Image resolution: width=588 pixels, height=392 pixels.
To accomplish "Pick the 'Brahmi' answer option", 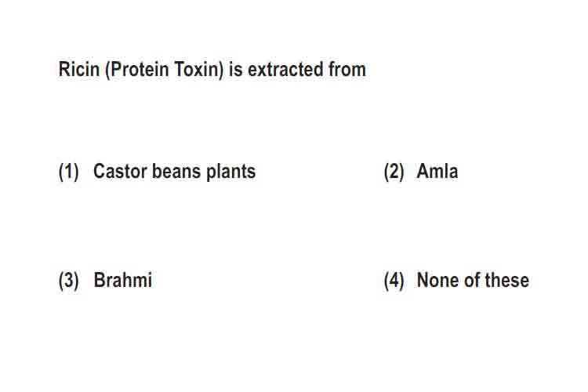I will 122,280.
